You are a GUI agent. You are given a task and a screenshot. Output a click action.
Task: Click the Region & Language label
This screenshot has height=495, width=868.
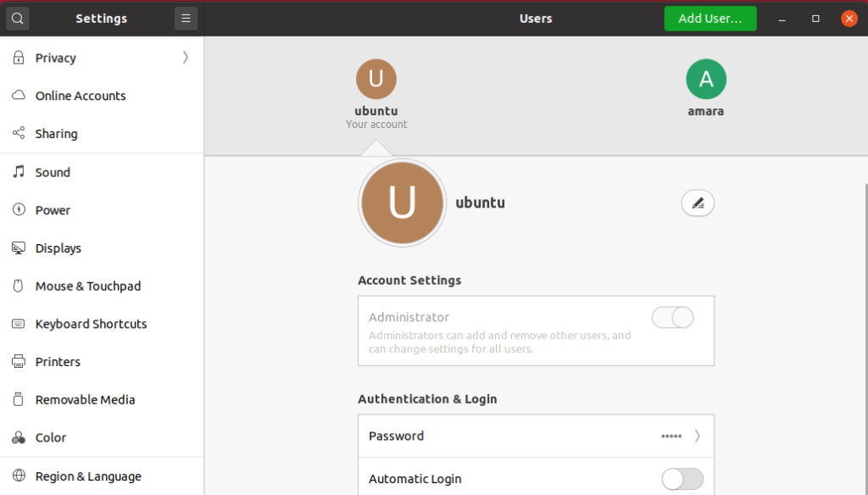point(88,476)
